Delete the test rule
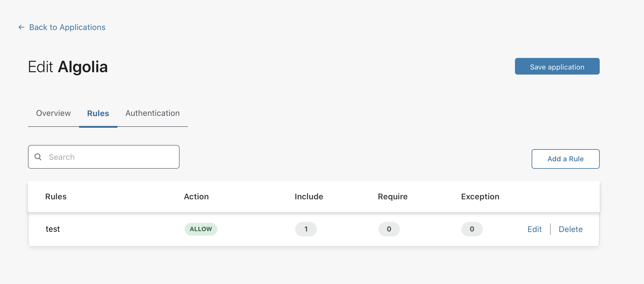Screen dimensions: 644x284 [570, 229]
